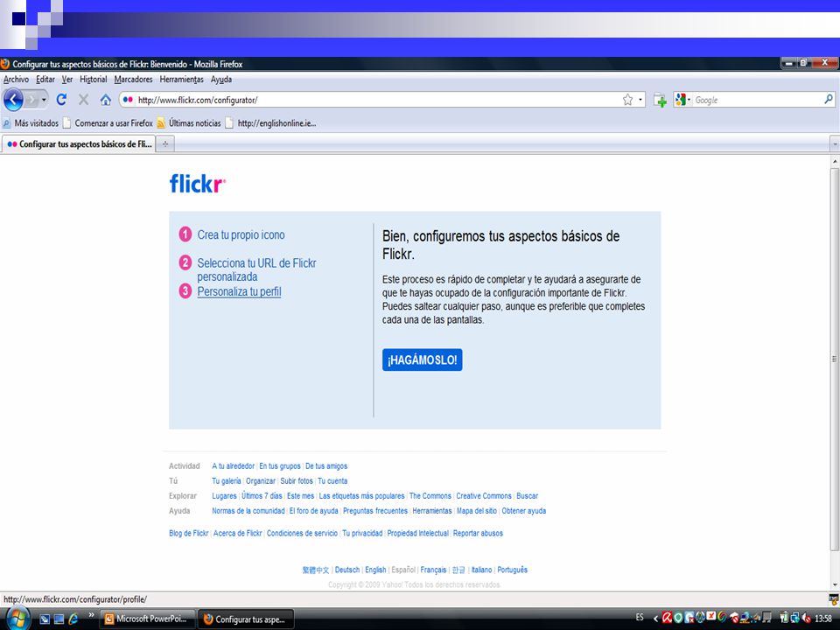Viewport: 840px width, 630px height.
Task: Open the A tu alrededor footer link
Action: tap(233, 466)
